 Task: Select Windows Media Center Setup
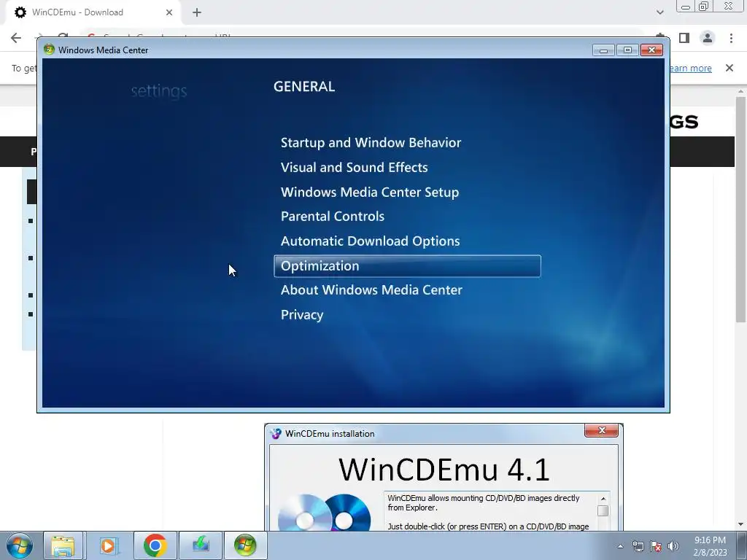click(370, 192)
